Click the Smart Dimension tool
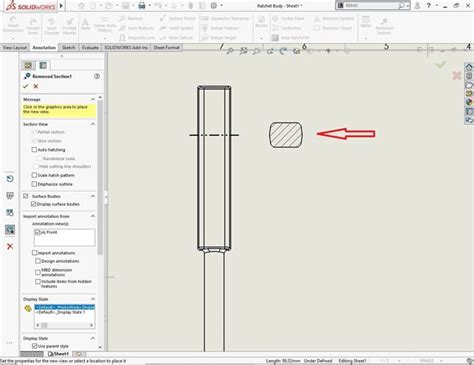 click(13, 25)
